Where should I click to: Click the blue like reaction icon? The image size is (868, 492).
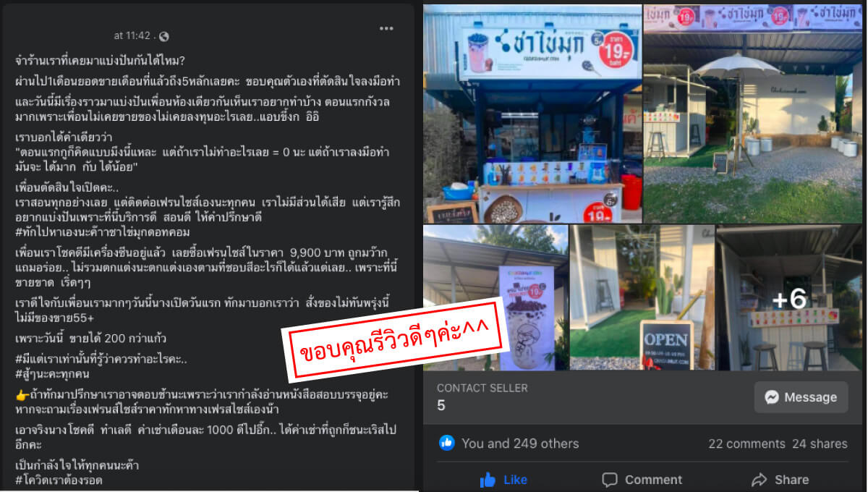447,443
